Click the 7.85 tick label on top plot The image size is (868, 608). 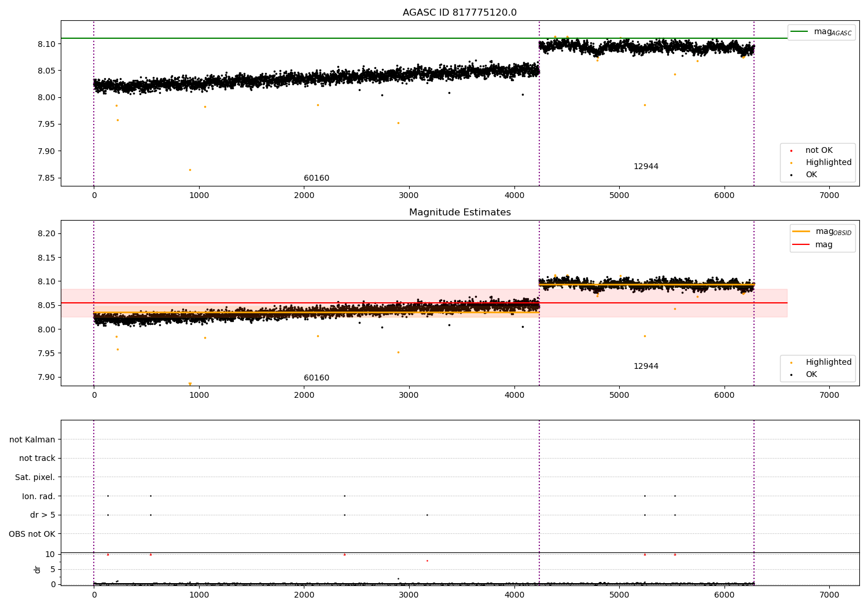pyautogui.click(x=46, y=178)
